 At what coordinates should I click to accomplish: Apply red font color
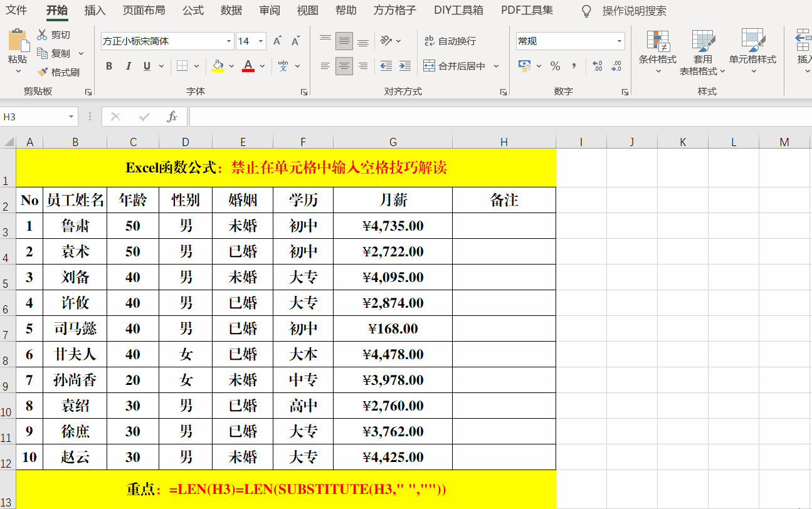tap(248, 66)
